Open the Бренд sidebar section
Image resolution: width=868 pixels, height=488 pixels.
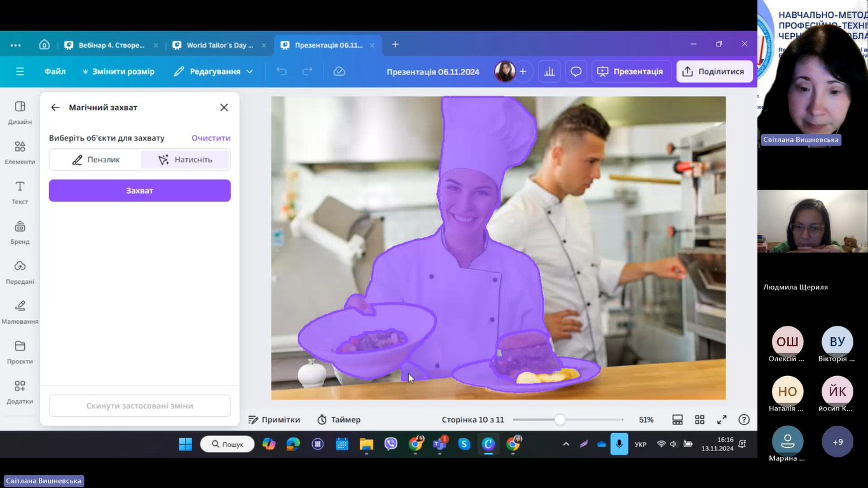[20, 232]
